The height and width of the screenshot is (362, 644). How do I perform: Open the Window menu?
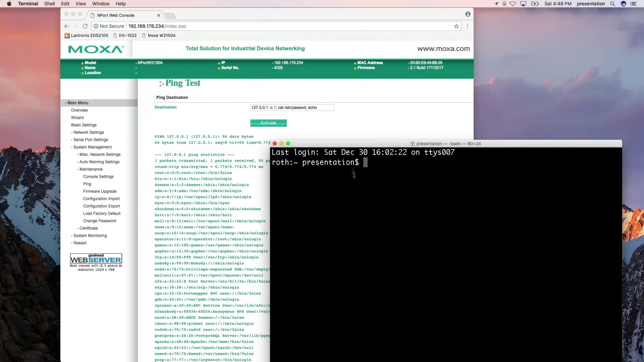tap(101, 4)
